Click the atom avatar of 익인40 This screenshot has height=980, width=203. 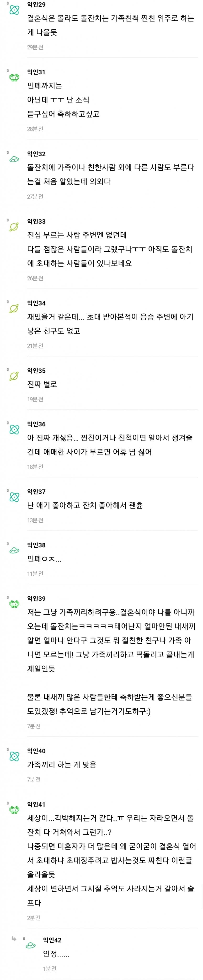(14, 756)
